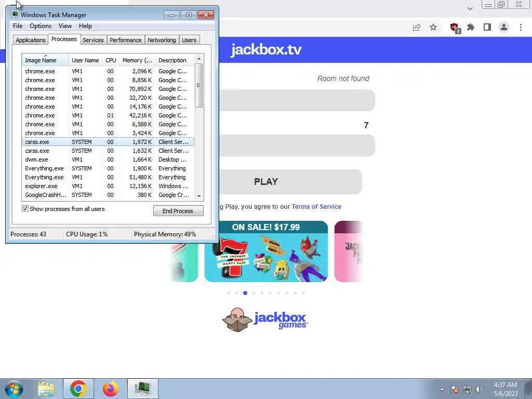The width and height of the screenshot is (532, 399).
Task: Open the File menu in Task Manager
Action: 18,26
